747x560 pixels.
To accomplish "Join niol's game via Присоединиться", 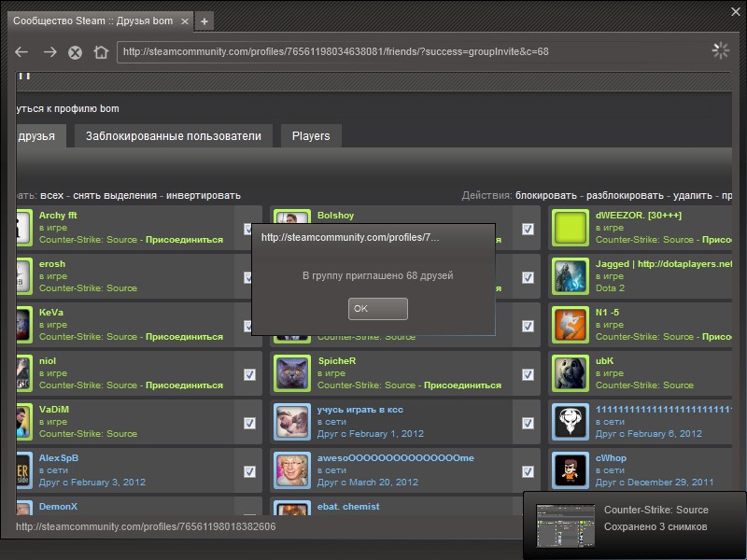I will [x=184, y=385].
